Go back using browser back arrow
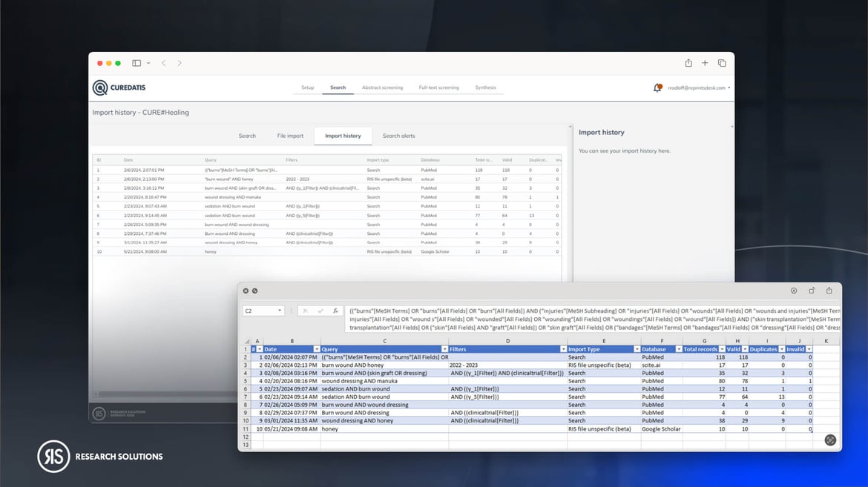 [164, 63]
